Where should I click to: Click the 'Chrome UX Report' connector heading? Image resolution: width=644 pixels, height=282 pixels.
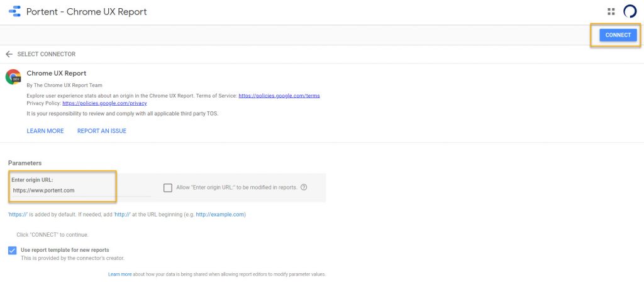tap(57, 74)
